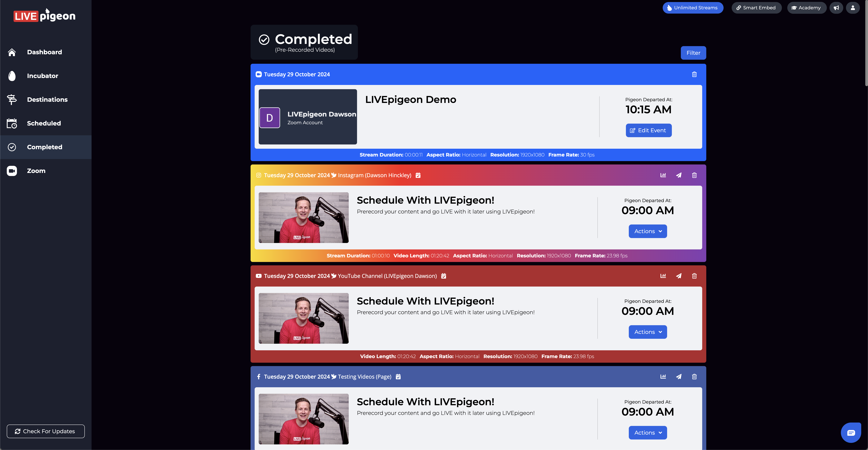This screenshot has width=868, height=450.
Task: Open the user account profile icon
Action: pos(853,8)
